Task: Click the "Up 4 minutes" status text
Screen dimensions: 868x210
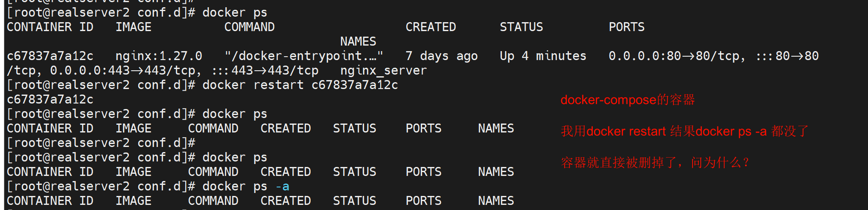Action: pos(543,56)
